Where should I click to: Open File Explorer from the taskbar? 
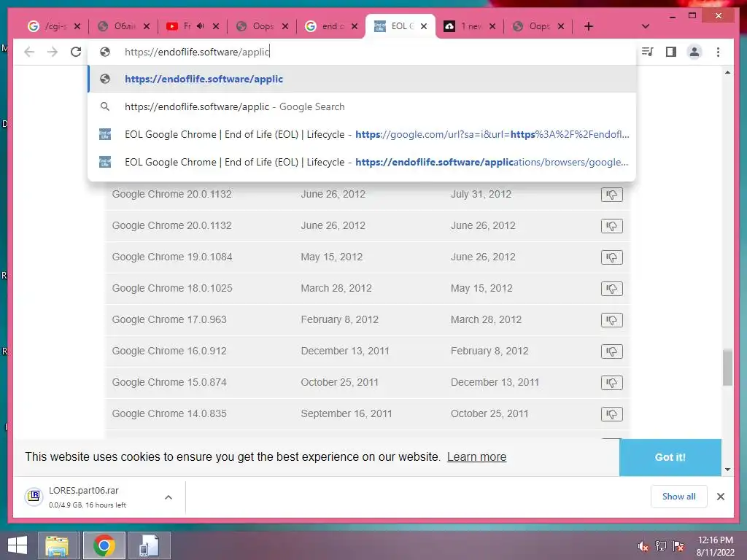click(x=57, y=545)
